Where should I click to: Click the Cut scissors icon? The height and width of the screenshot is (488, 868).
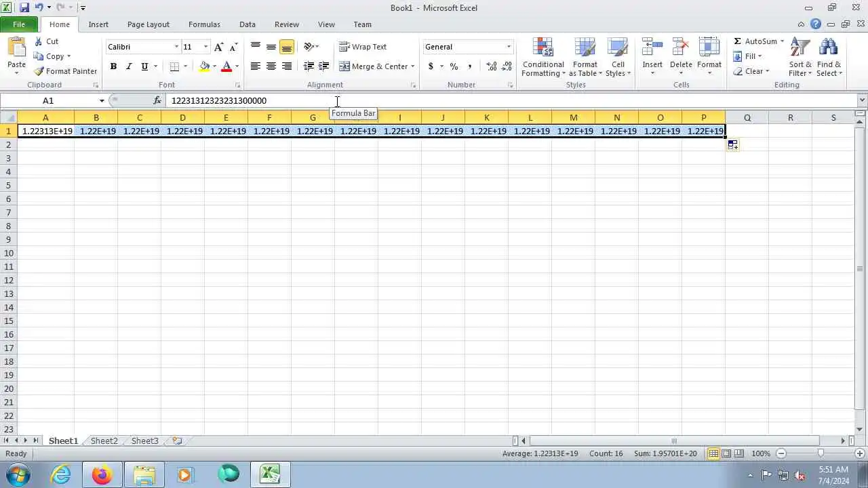pyautogui.click(x=39, y=41)
